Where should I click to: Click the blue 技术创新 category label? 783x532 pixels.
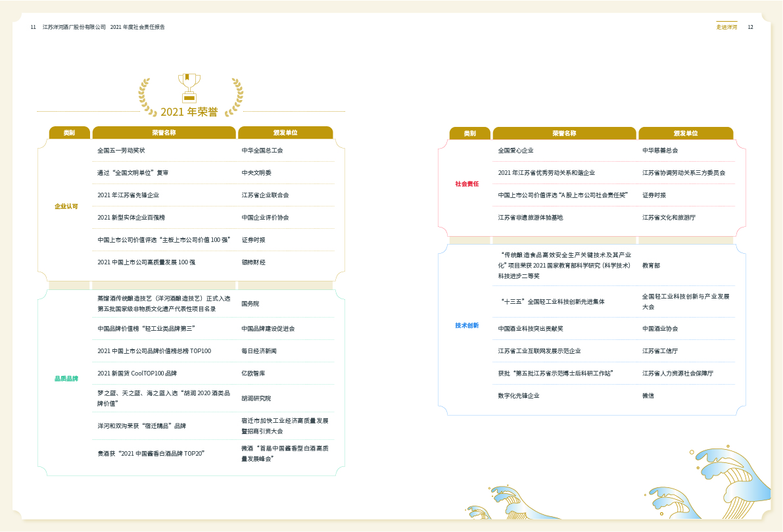467,326
